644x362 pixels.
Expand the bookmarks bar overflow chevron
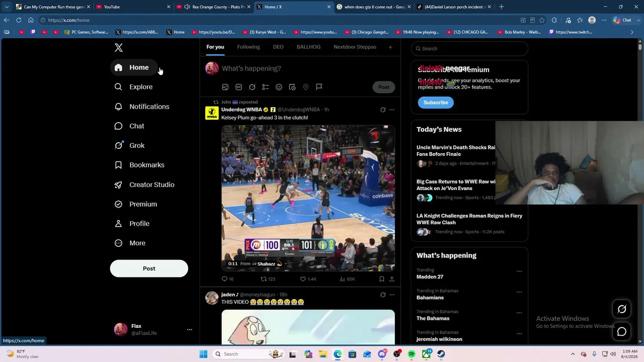[632, 32]
